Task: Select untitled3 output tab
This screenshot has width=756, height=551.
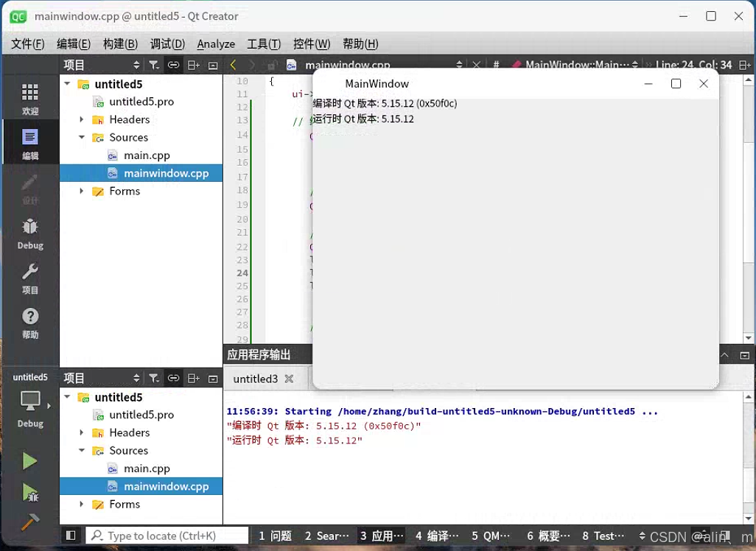Action: tap(256, 379)
